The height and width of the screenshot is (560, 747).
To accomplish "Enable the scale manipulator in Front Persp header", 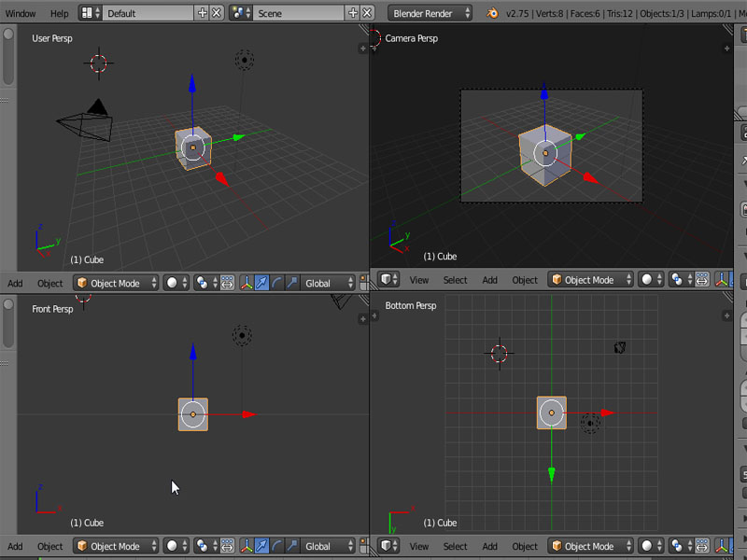I will click(292, 546).
